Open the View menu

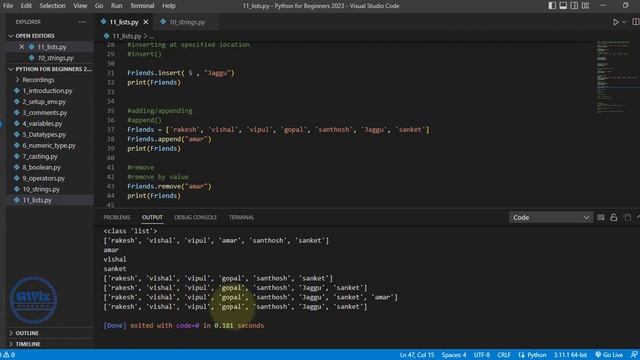pos(80,6)
